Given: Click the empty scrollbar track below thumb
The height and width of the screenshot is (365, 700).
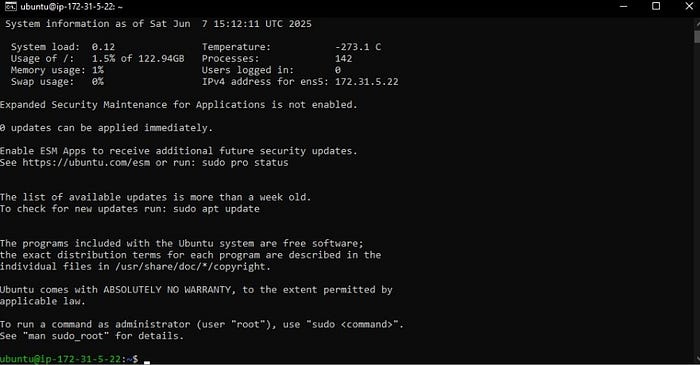Looking at the screenshot, I should click(x=696, y=196).
